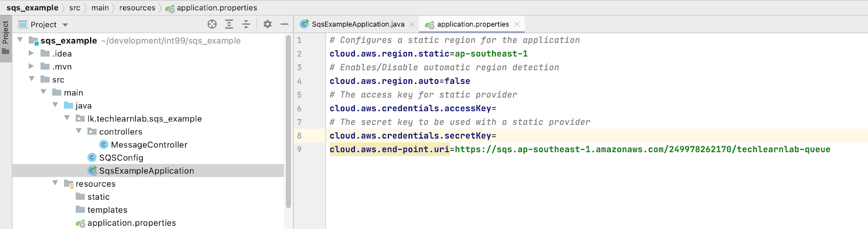Click comment 'Enables/Disable automatic region detection'

click(444, 68)
